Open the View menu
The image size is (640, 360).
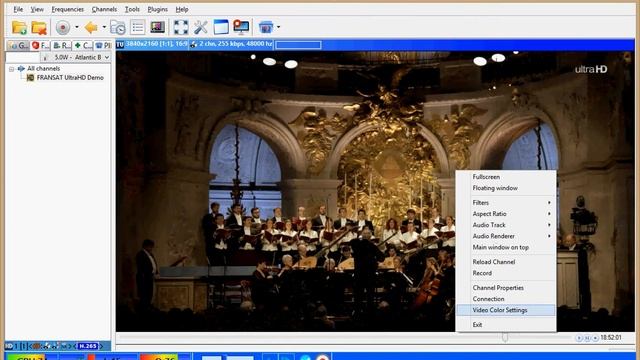tap(37, 9)
